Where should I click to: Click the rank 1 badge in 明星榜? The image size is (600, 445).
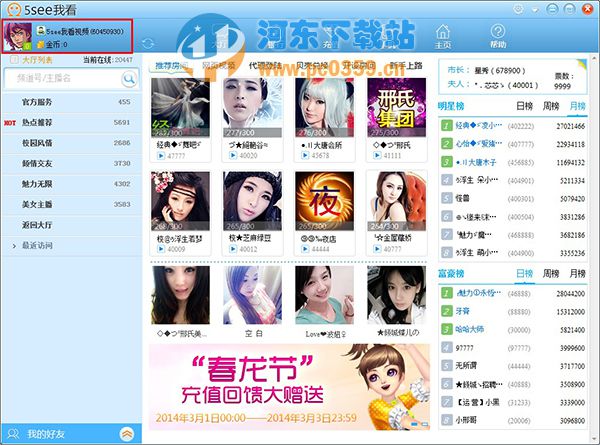coord(447,126)
